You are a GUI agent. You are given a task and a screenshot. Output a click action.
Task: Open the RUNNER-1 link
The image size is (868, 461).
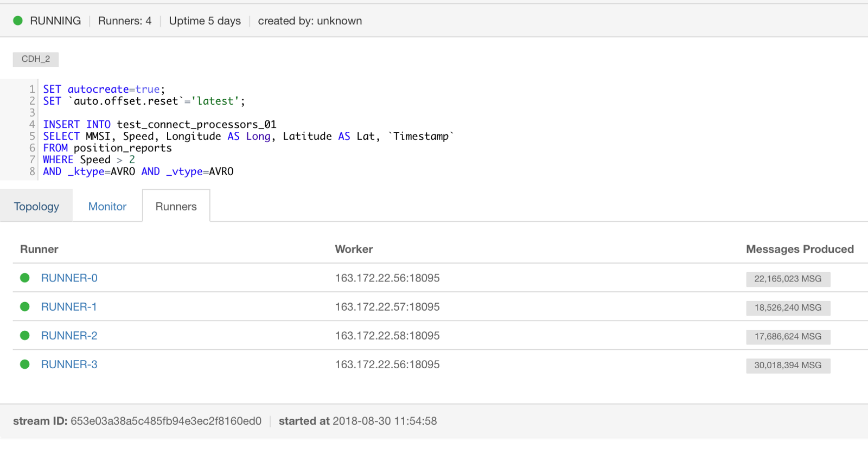69,306
